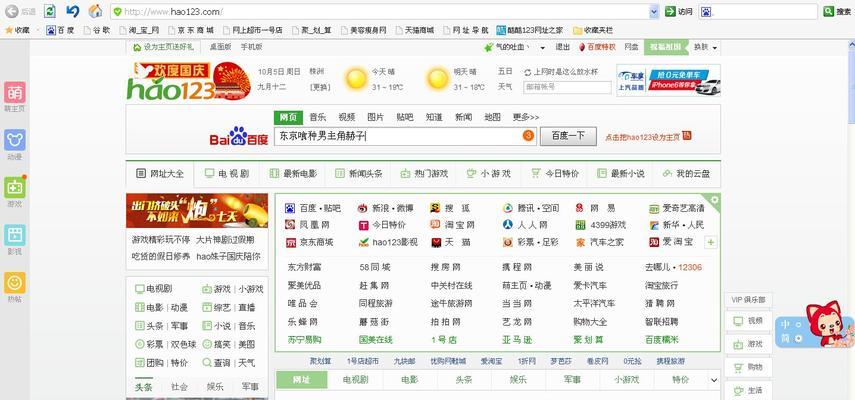
Task: Open the 换肤 skin dropdown
Action: coord(706,47)
